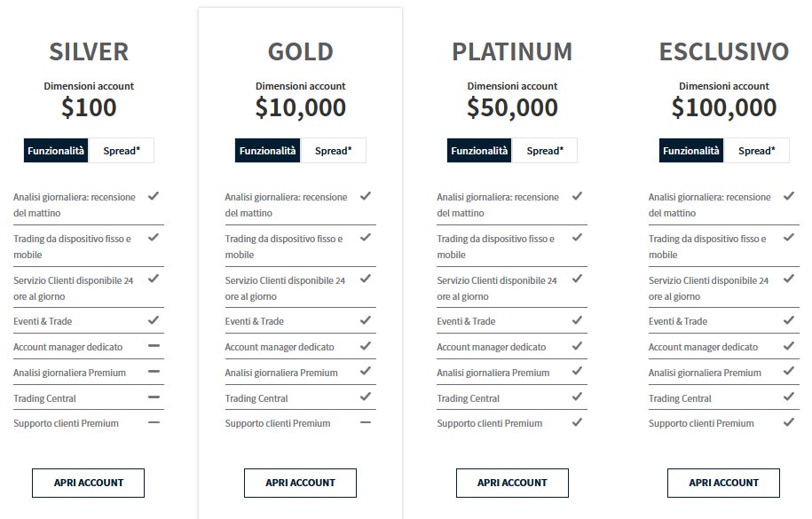This screenshot has width=812, height=519.
Task: Click Apri Account for Esclusivo plan
Action: (x=723, y=483)
